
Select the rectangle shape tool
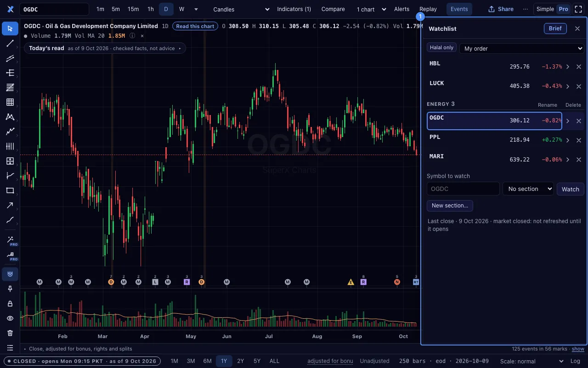click(10, 190)
